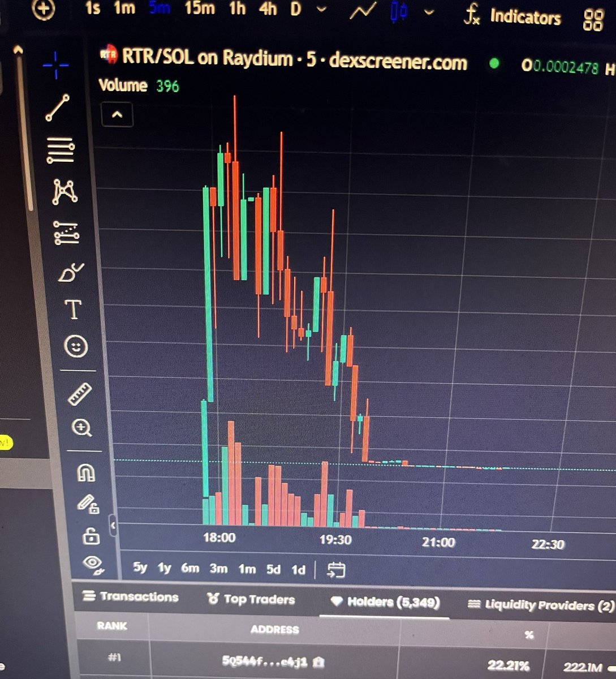Set date range to 3m
616x679 pixels.
218,569
